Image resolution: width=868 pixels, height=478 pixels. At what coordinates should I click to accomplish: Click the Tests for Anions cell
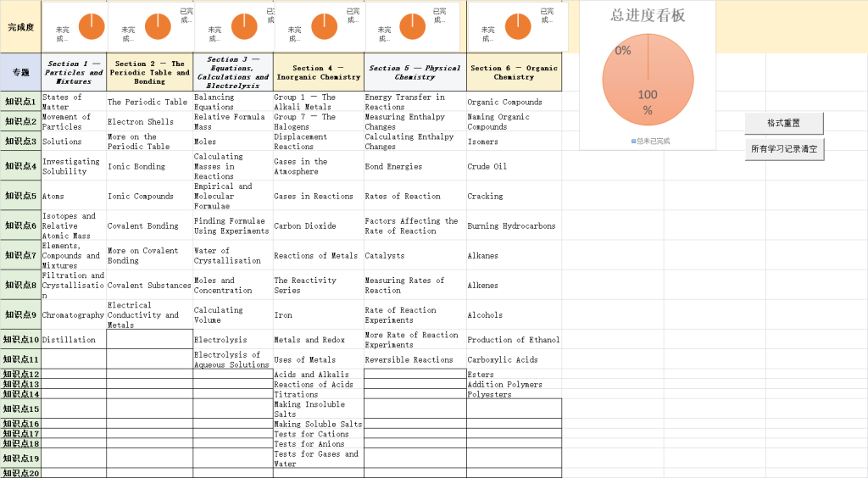tap(319, 444)
